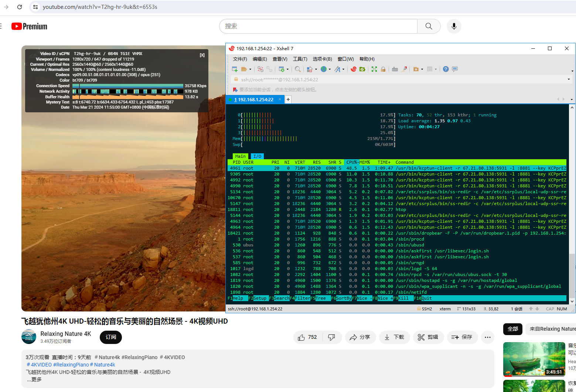Click the Open Session folder icon in Xshell

click(244, 69)
